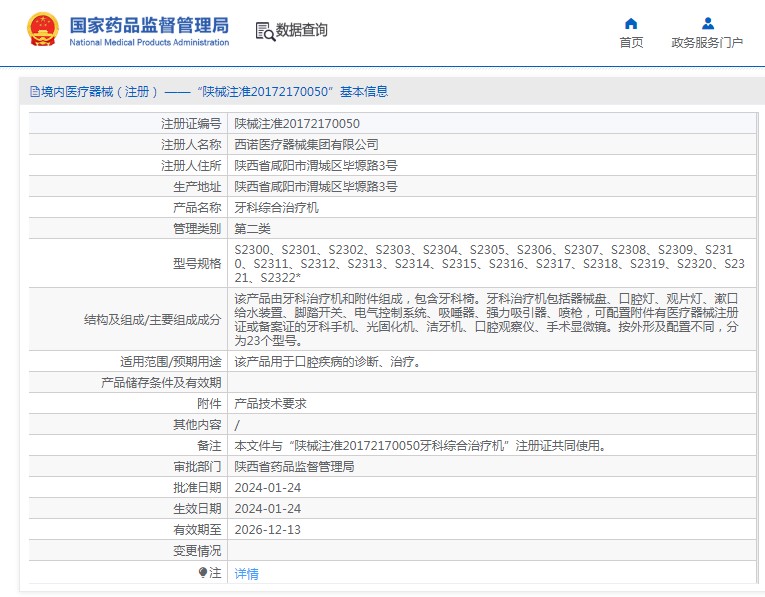Click the address in the 生产地址 row
The width and height of the screenshot is (765, 597).
316,187
